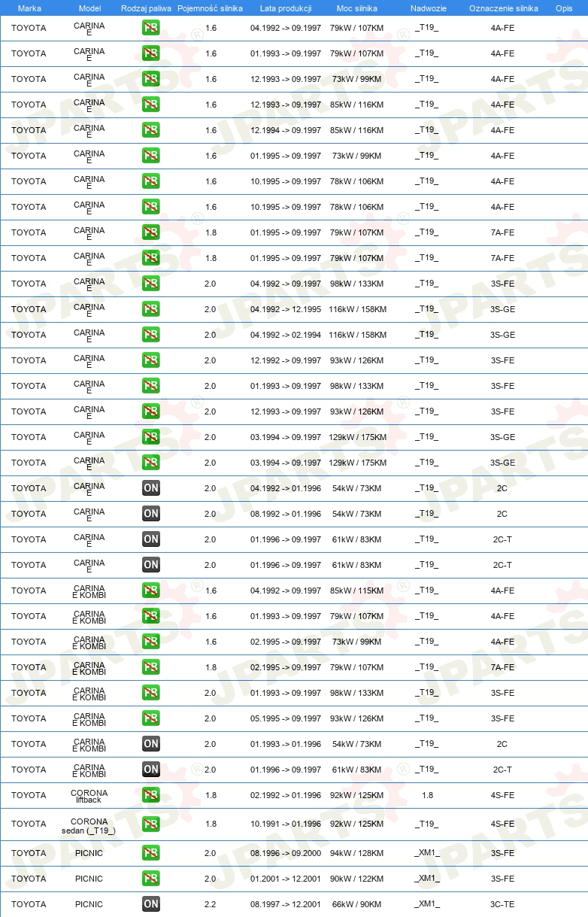Click the 'CORONA sedan (_T19_)' model cell

tap(89, 825)
